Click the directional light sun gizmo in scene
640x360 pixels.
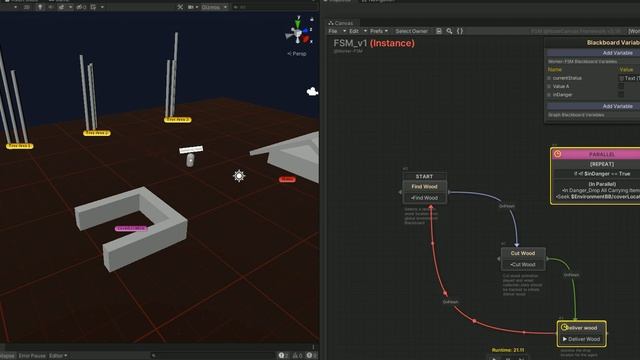(x=239, y=176)
